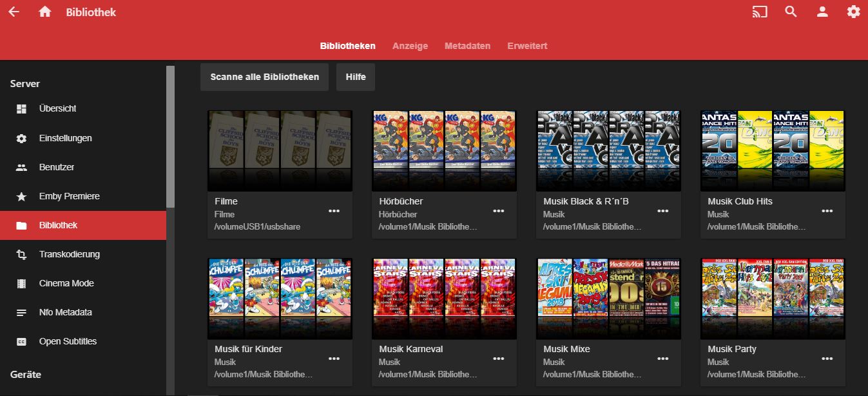This screenshot has height=396, width=868.
Task: Click the Cinema Mode film icon
Action: [21, 283]
